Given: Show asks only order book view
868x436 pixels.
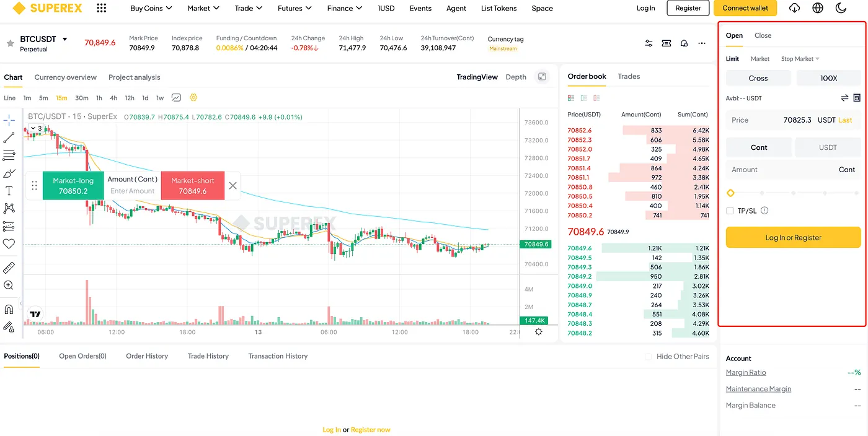Looking at the screenshot, I should [596, 98].
